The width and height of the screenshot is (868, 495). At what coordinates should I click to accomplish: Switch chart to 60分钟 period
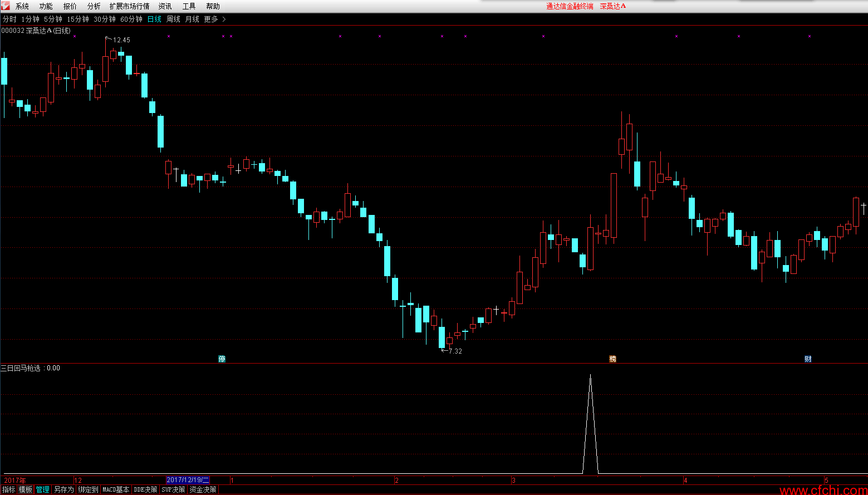[131, 19]
